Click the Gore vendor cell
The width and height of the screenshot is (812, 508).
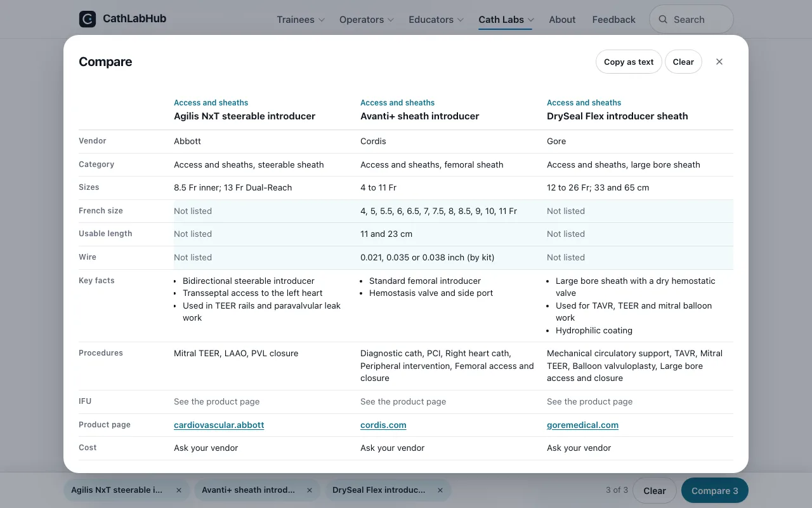[556, 141]
